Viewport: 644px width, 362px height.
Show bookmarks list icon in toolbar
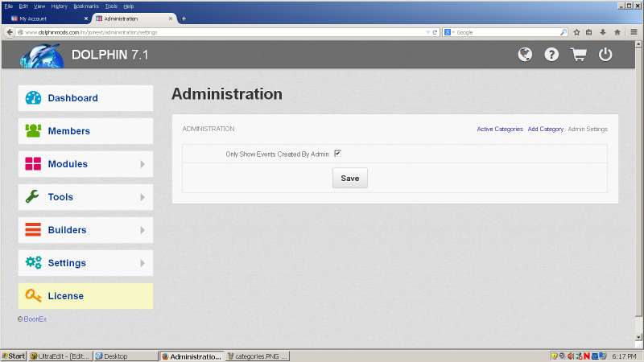tap(589, 32)
